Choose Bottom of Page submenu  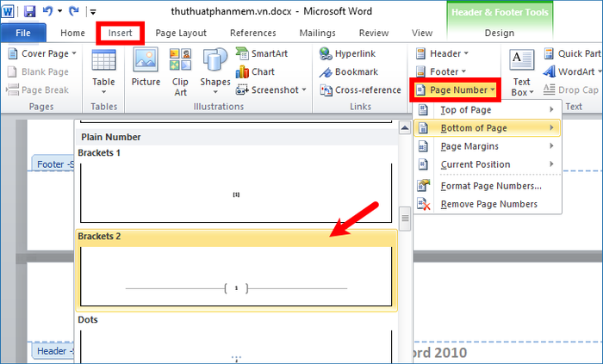point(487,128)
